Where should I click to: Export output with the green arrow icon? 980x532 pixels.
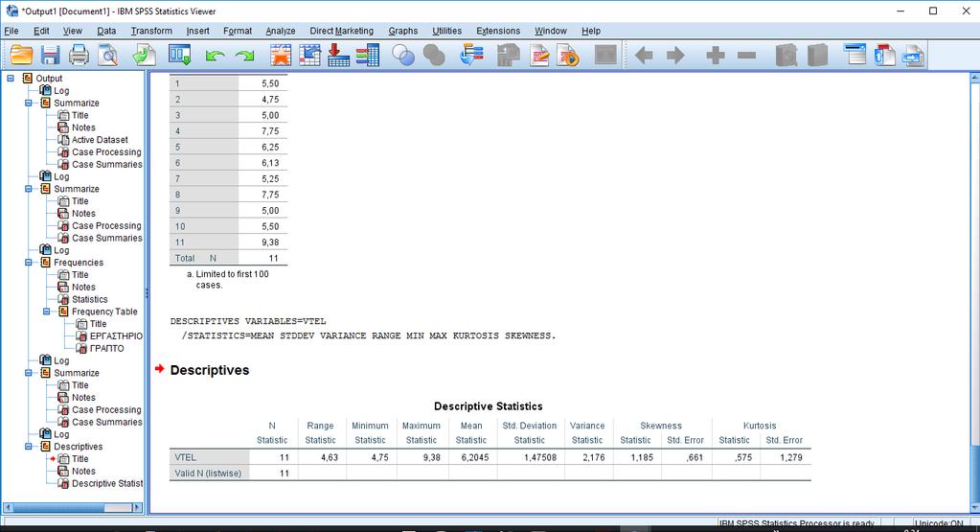pyautogui.click(x=145, y=55)
